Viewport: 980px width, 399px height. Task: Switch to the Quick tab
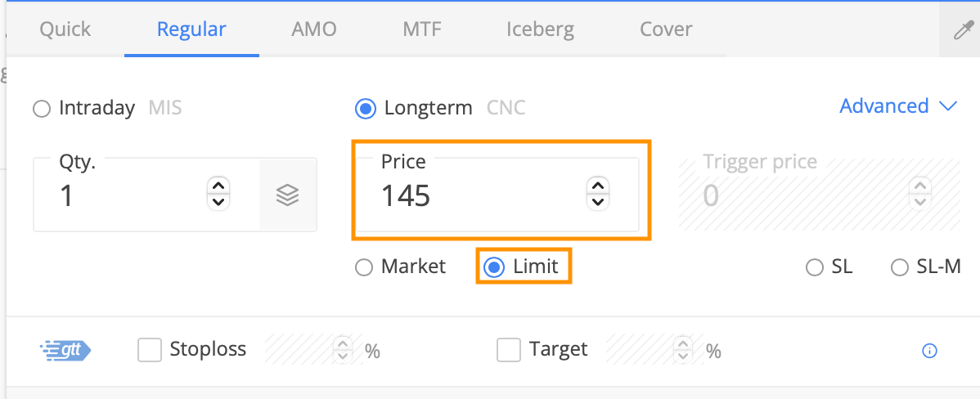pos(65,29)
